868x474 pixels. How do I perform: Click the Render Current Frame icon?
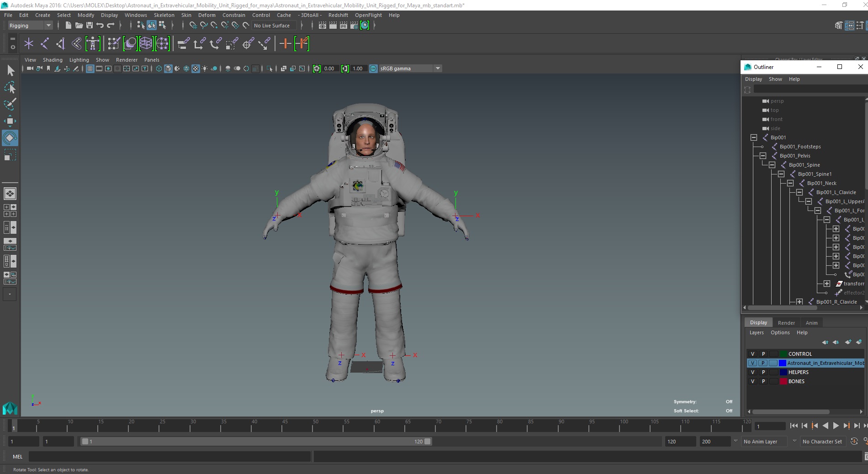[x=333, y=26]
